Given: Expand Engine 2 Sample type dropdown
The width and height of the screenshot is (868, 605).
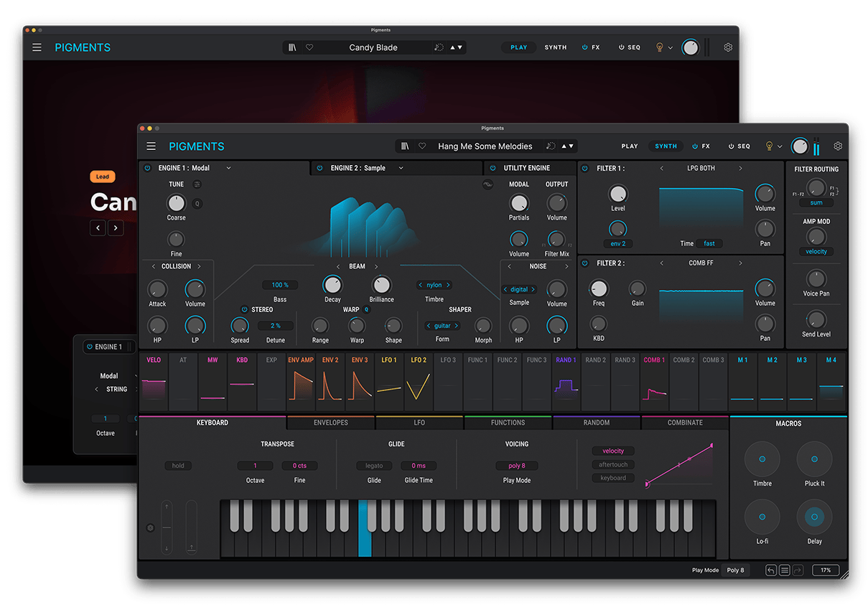Looking at the screenshot, I should click(401, 168).
